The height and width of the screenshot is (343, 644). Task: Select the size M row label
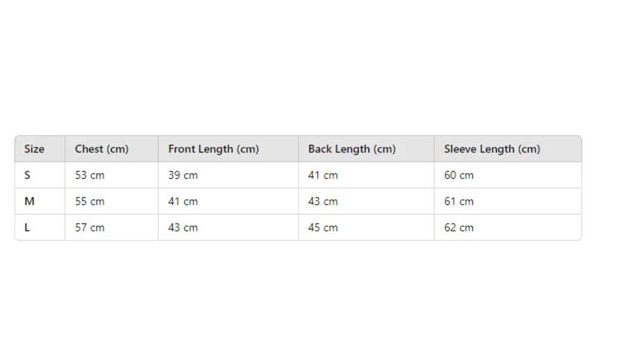40,201
